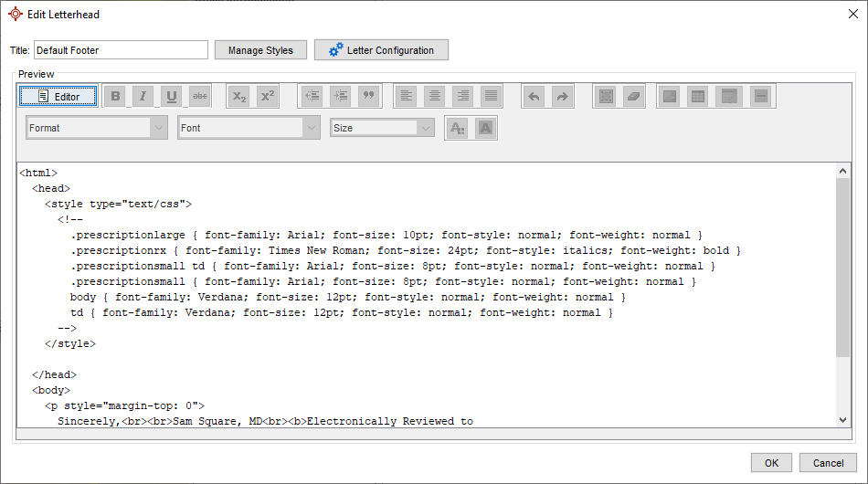Align text right

(463, 96)
